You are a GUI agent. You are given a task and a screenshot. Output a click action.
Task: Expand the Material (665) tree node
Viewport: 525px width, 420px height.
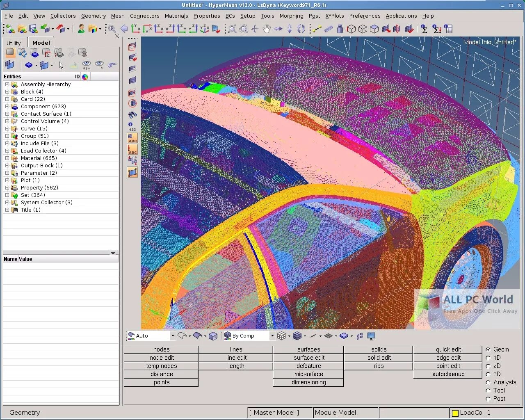7,158
